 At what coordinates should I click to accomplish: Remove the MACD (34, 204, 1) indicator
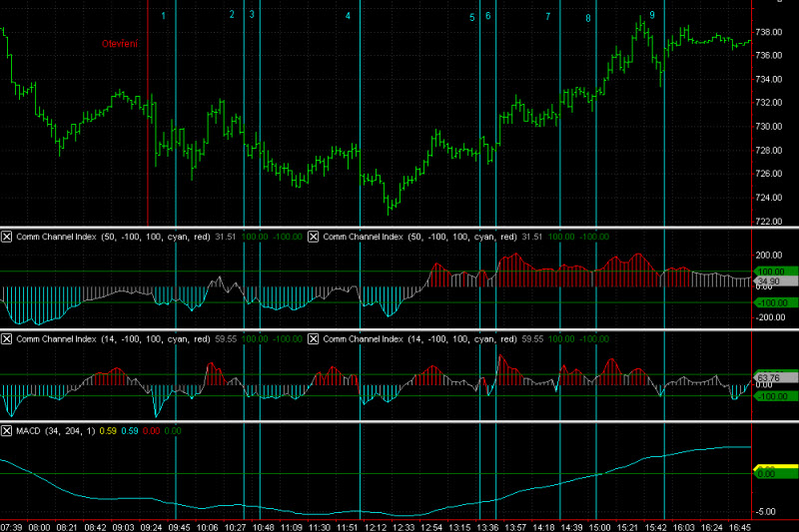click(6, 431)
